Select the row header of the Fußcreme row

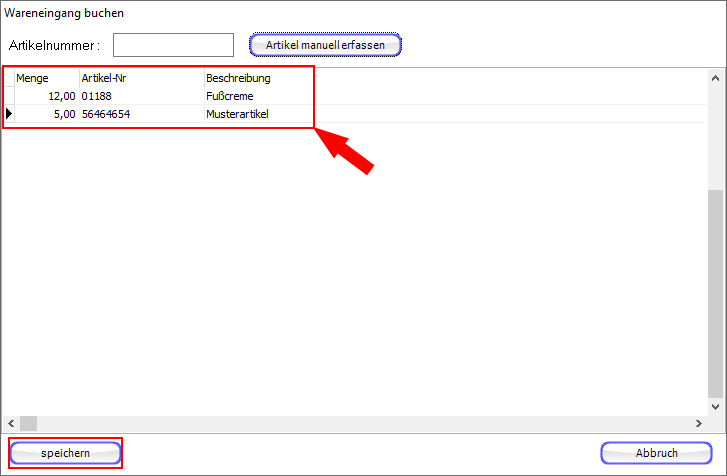(9, 96)
